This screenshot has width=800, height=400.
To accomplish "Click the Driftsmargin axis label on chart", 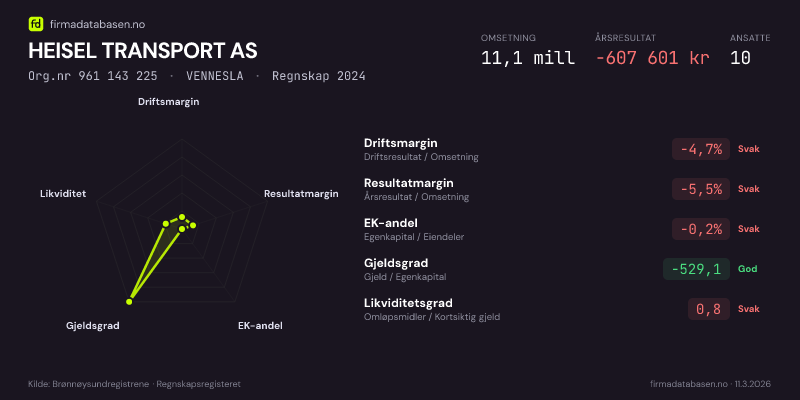I will coord(168,101).
